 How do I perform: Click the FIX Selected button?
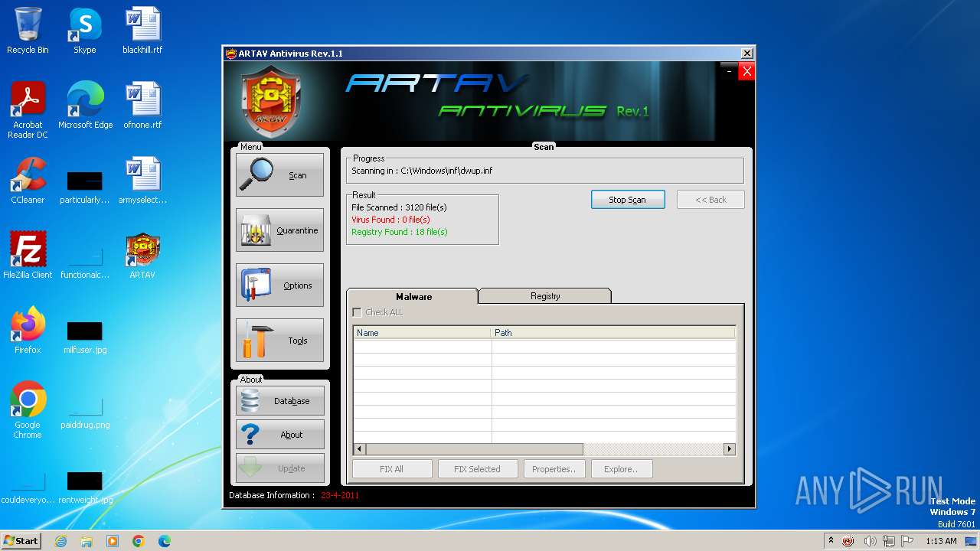pos(478,469)
